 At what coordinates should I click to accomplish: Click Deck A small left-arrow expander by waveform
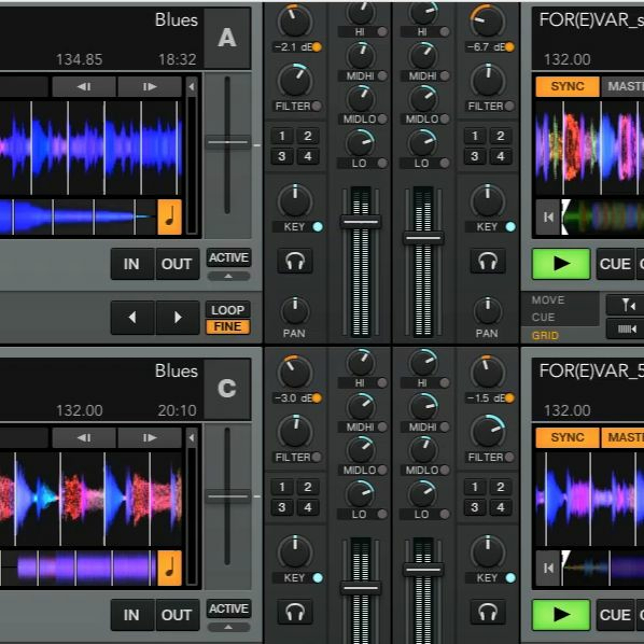[191, 87]
